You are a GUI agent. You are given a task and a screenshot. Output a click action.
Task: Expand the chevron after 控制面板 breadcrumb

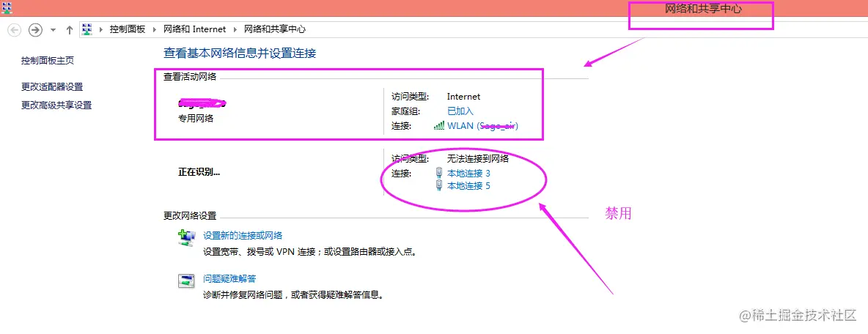coord(155,30)
